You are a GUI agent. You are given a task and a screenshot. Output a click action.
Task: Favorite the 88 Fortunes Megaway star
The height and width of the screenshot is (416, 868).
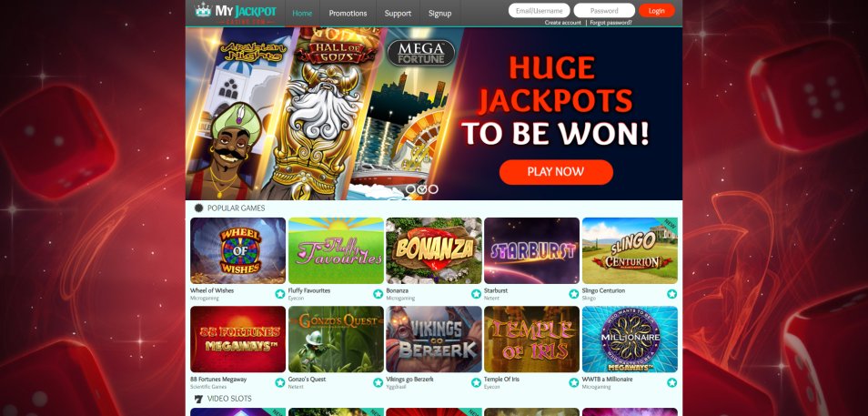[x=280, y=382]
